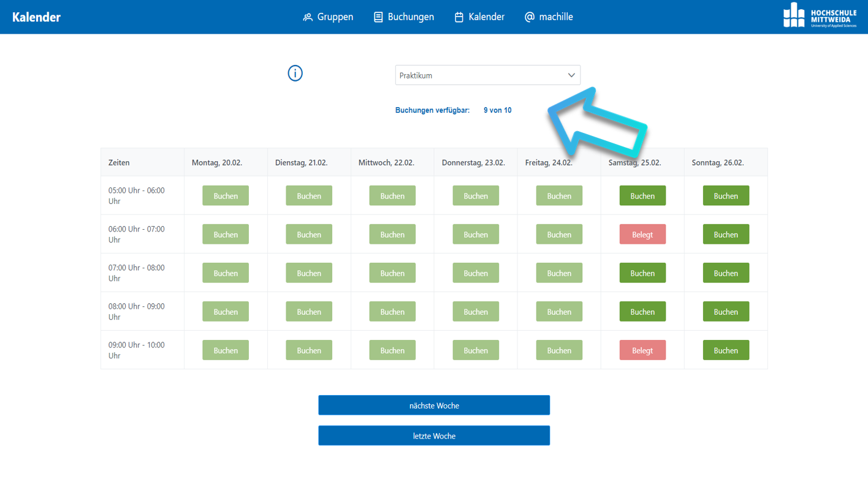Image resolution: width=868 pixels, height=479 pixels.
Task: Book Sunday 07:00 - 08:00 slot
Action: click(x=726, y=273)
